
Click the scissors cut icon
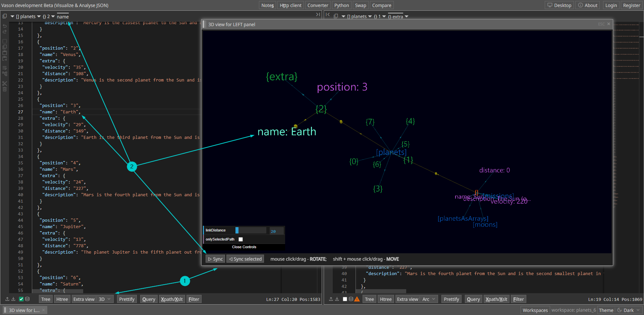pyautogui.click(x=5, y=83)
